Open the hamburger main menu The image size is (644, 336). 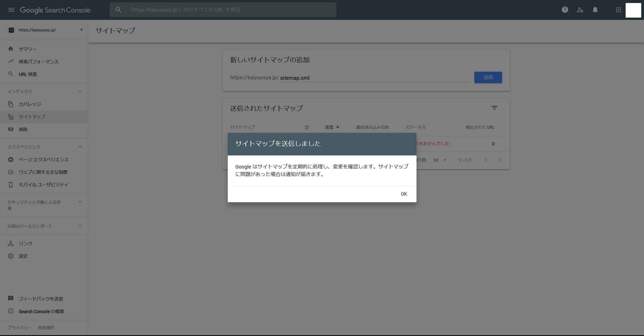pyautogui.click(x=11, y=10)
